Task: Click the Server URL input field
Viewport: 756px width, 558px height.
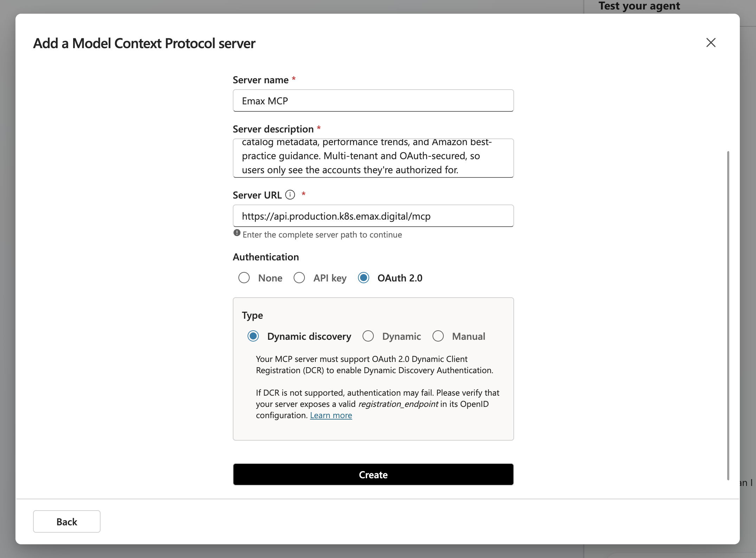Action: 373,216
